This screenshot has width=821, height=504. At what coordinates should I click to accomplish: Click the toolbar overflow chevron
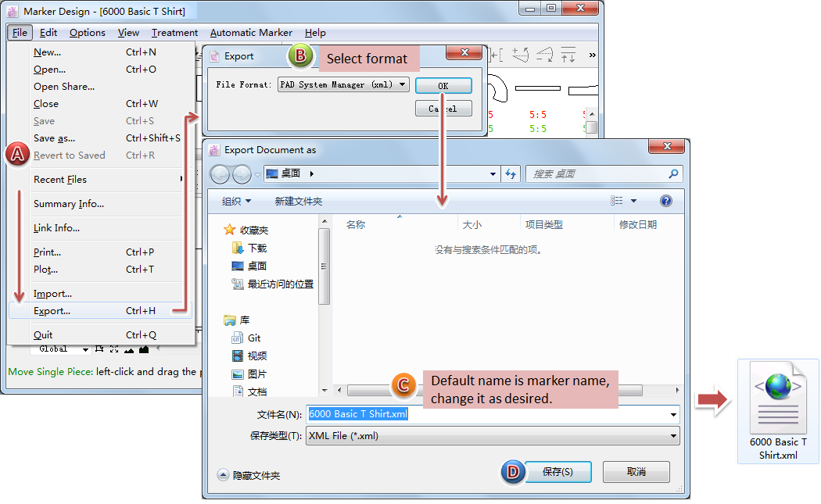point(592,55)
